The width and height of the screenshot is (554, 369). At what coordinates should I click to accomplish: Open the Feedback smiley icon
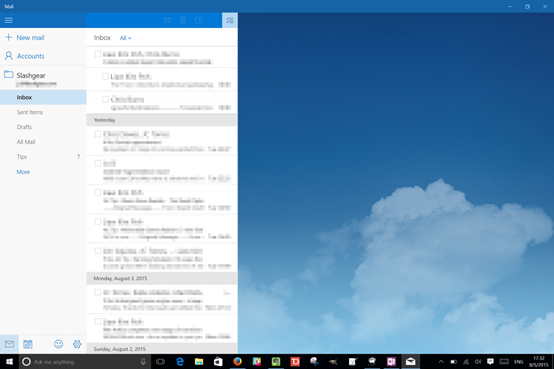tap(59, 344)
